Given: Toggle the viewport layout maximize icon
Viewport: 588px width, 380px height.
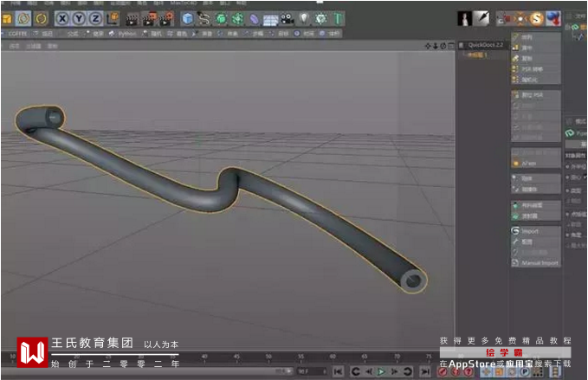Looking at the screenshot, I should [x=451, y=46].
